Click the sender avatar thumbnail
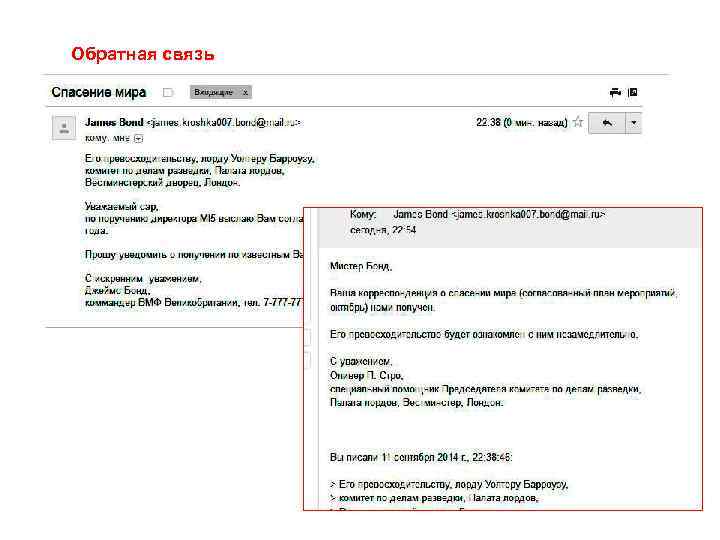The image size is (720, 540). coord(64,127)
